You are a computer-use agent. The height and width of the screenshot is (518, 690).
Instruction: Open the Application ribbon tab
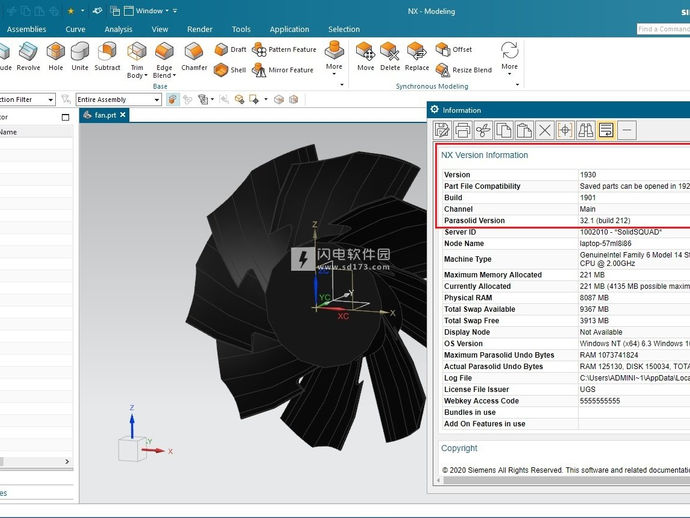coord(290,29)
